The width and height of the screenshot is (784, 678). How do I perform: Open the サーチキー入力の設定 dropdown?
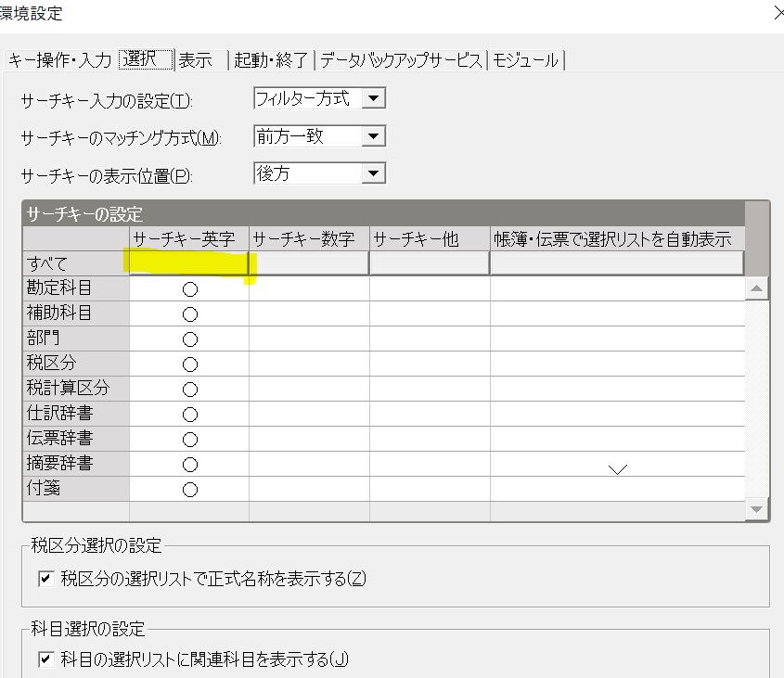pyautogui.click(x=373, y=98)
